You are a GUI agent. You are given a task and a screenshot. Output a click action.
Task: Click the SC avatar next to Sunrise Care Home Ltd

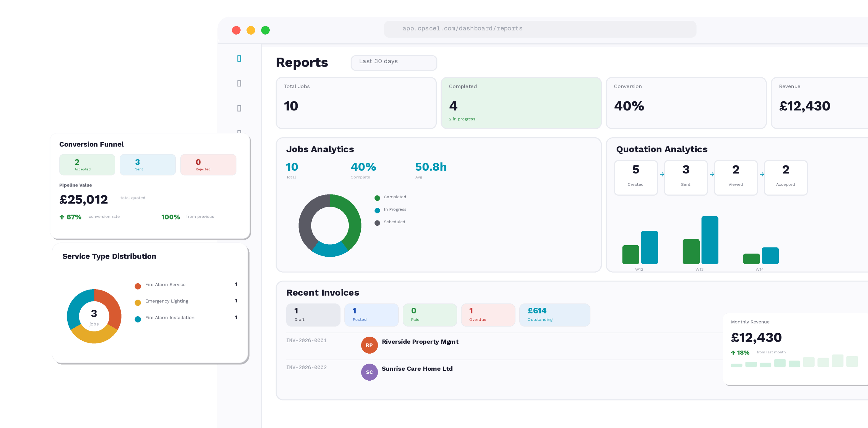tap(369, 372)
